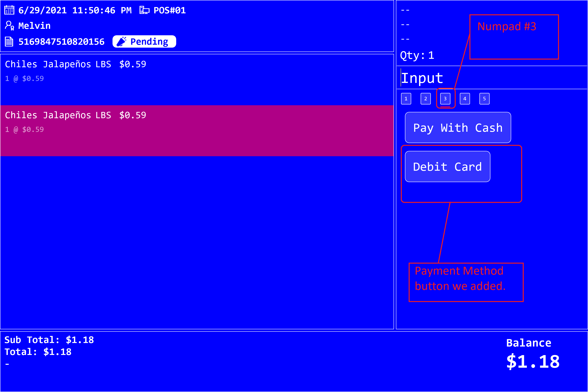Click the Qty: 1 label
The image size is (588, 392).
click(417, 55)
